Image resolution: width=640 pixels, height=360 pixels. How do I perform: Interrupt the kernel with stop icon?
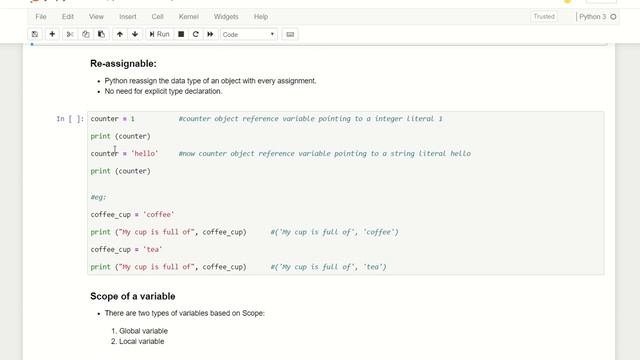[x=181, y=34]
